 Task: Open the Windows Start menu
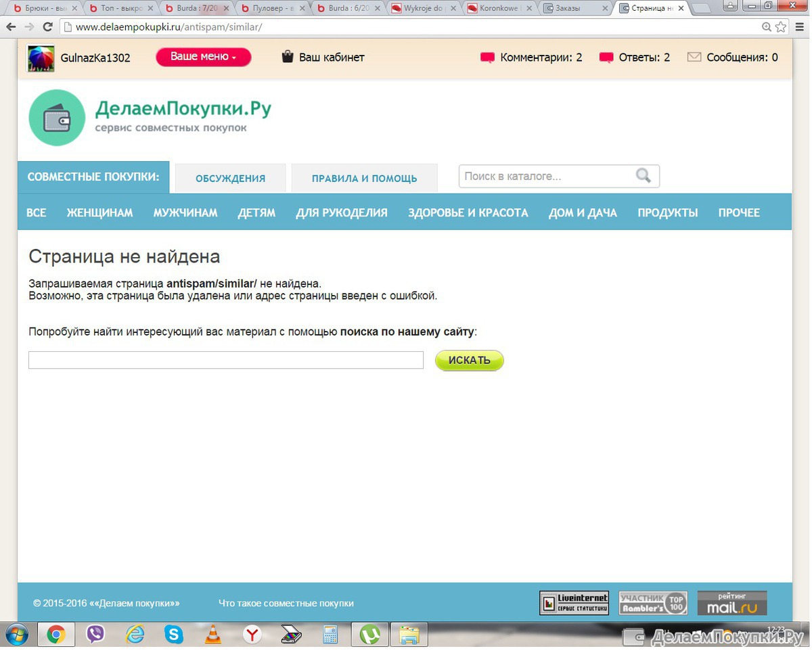(16, 635)
